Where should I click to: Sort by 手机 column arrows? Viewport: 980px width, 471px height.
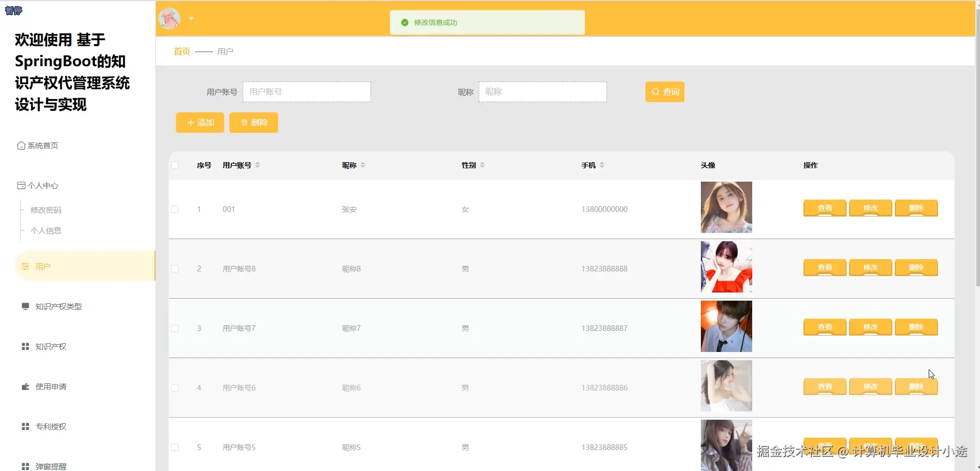tap(602, 165)
